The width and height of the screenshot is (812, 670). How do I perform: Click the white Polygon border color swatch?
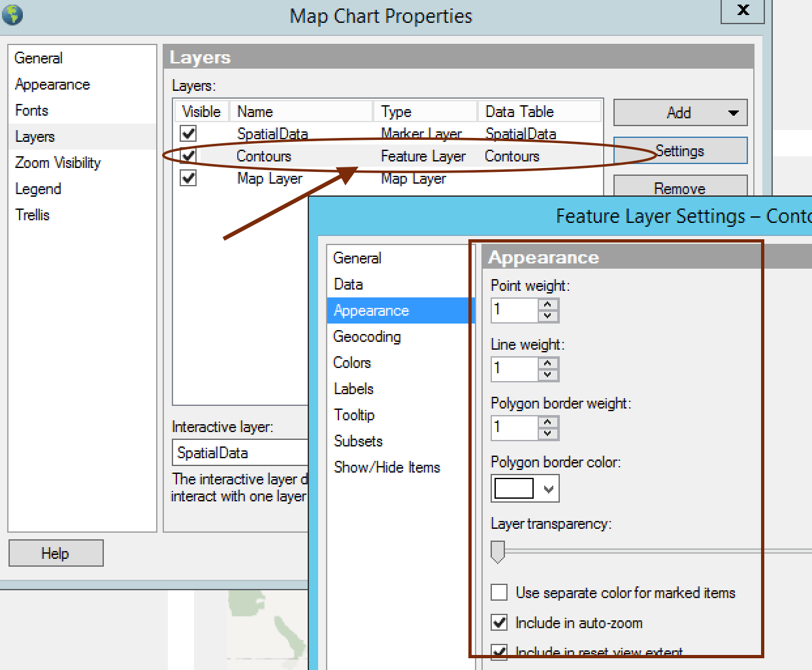[x=514, y=488]
